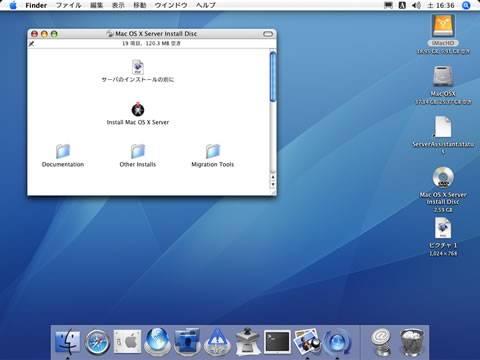Click the read-only crossed pencil icon
This screenshot has width=480, height=360.
pyautogui.click(x=31, y=44)
